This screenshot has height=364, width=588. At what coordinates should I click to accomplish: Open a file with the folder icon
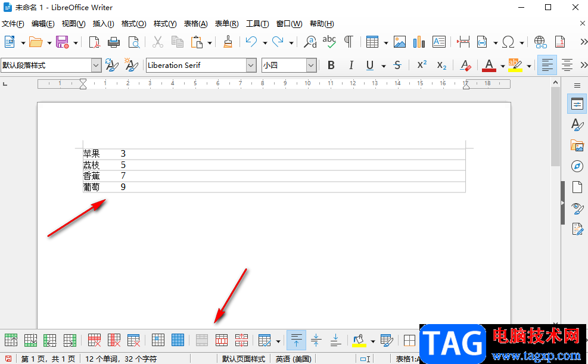36,42
